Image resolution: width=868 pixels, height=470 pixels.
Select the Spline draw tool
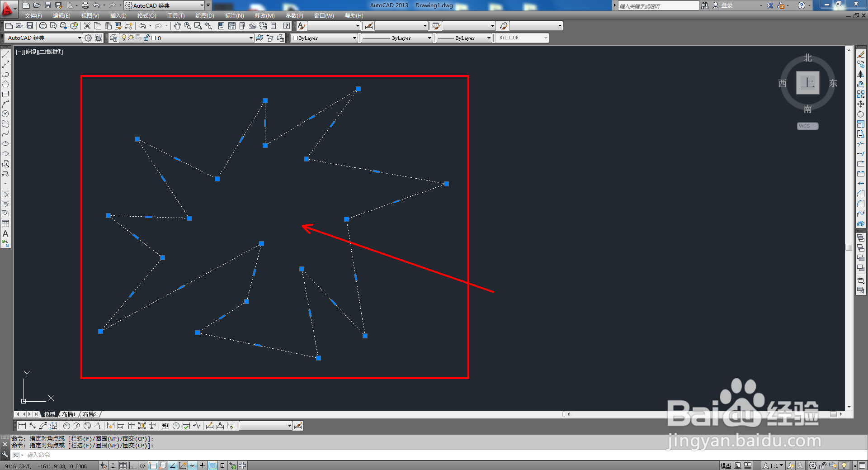tap(5, 134)
